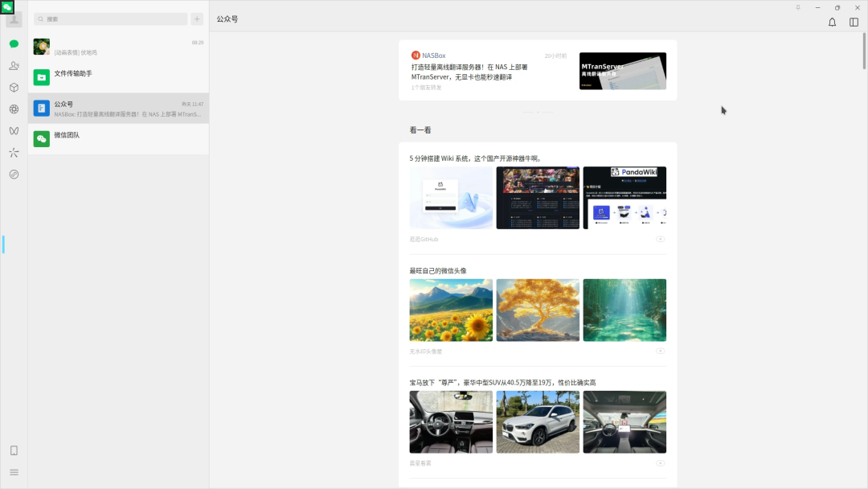Viewport: 868px width, 489px height.
Task: Open the hamburger settings menu
Action: pos(14,472)
